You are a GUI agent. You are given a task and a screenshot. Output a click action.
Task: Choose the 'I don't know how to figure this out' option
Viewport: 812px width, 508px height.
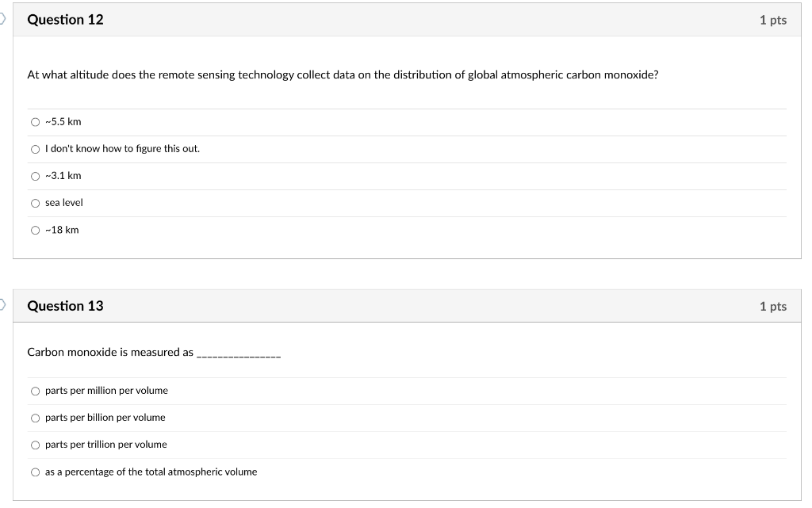(35, 149)
